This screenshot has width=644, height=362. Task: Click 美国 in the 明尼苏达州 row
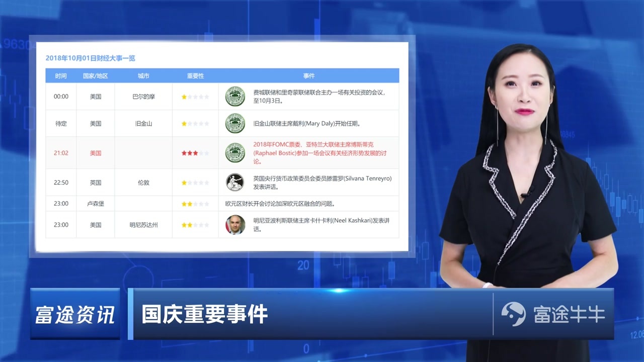click(96, 225)
